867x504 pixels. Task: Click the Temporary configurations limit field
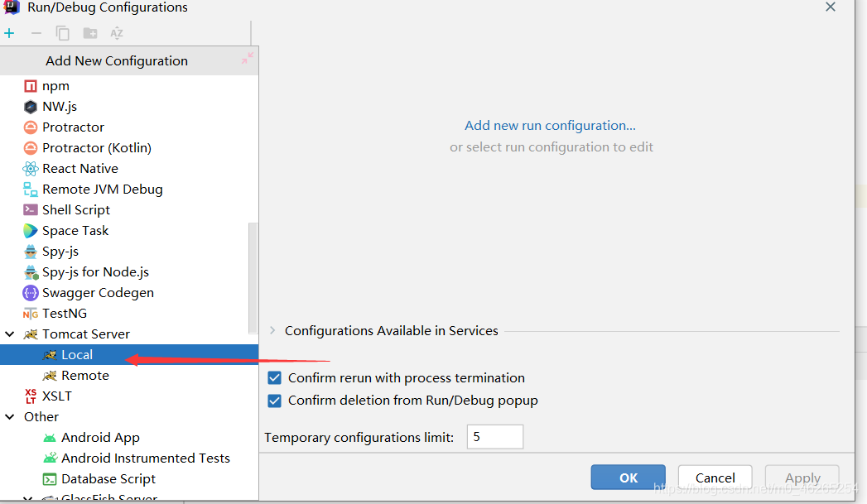[x=494, y=437]
